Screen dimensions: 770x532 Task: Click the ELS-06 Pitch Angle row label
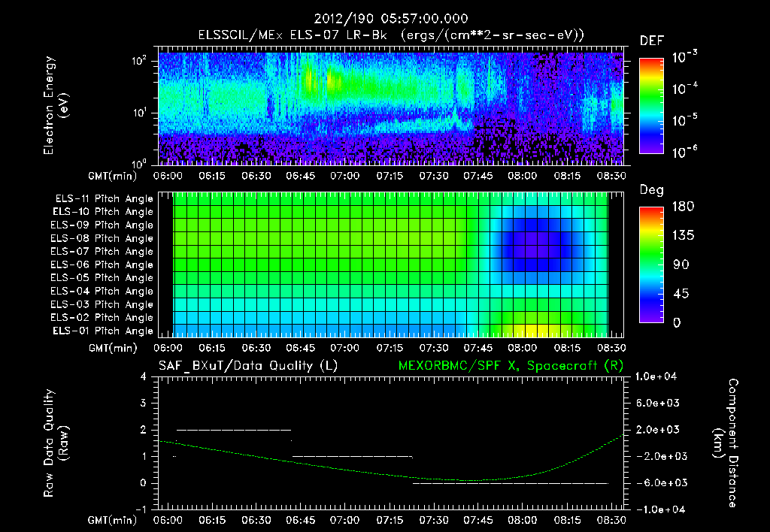coord(102,264)
